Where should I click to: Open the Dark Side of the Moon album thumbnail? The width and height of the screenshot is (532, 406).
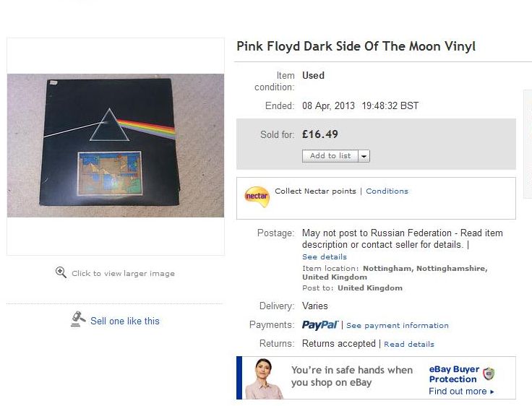coord(116,145)
